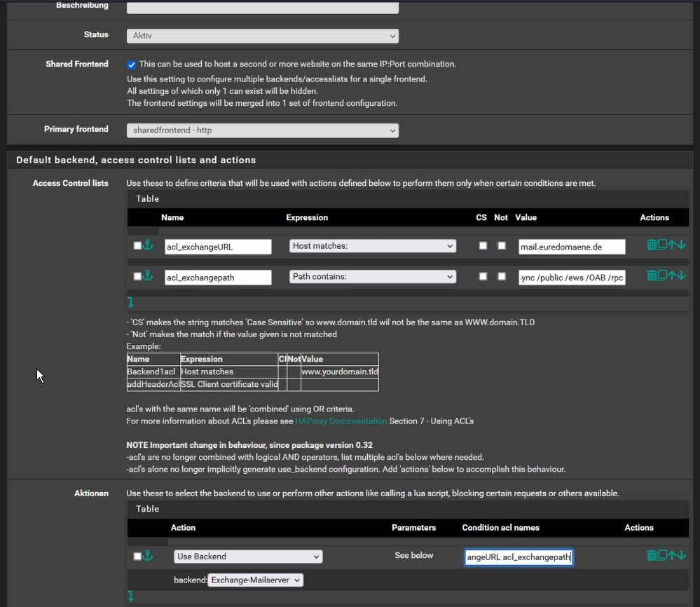Delete the acl_exchangepath access control entry

click(x=652, y=275)
